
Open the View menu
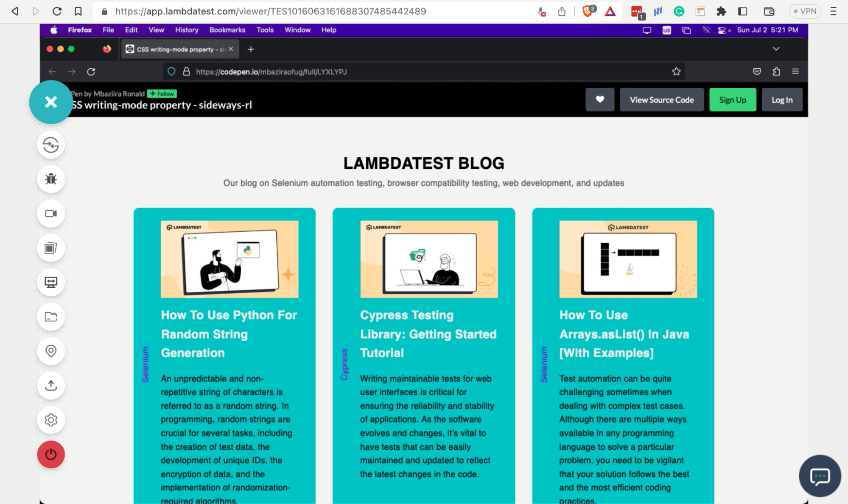(x=156, y=30)
